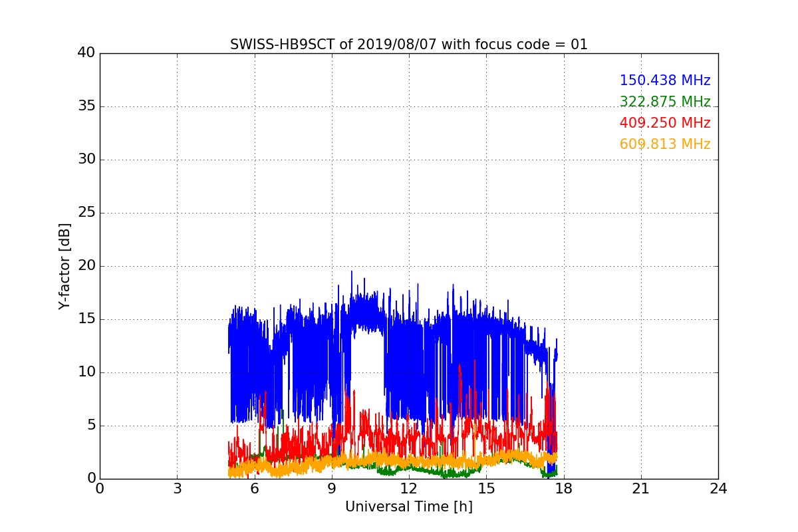Click the x-axis tick label 9
Viewport: 798px width, 532px height.
(332, 489)
